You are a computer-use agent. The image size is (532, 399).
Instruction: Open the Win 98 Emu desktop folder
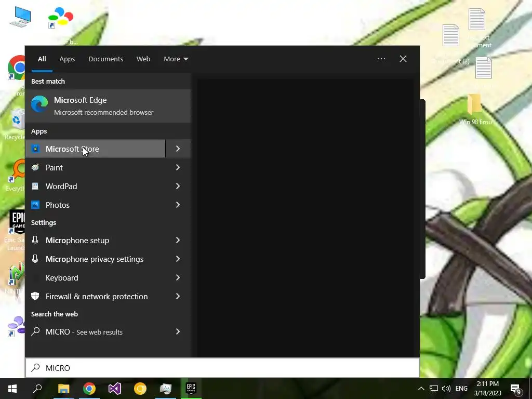click(x=475, y=110)
